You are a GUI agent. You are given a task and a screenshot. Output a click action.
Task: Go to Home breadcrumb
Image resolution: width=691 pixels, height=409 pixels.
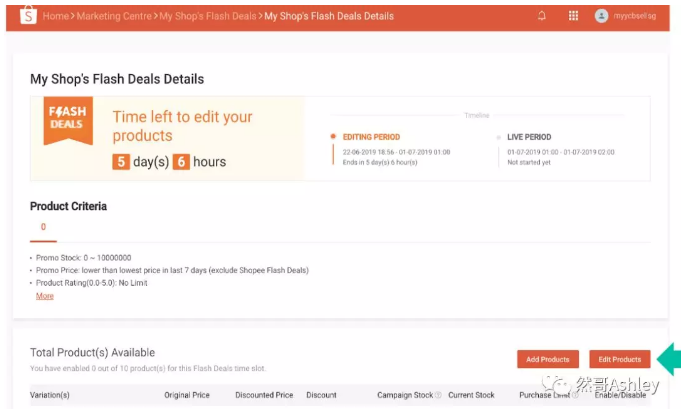(56, 16)
